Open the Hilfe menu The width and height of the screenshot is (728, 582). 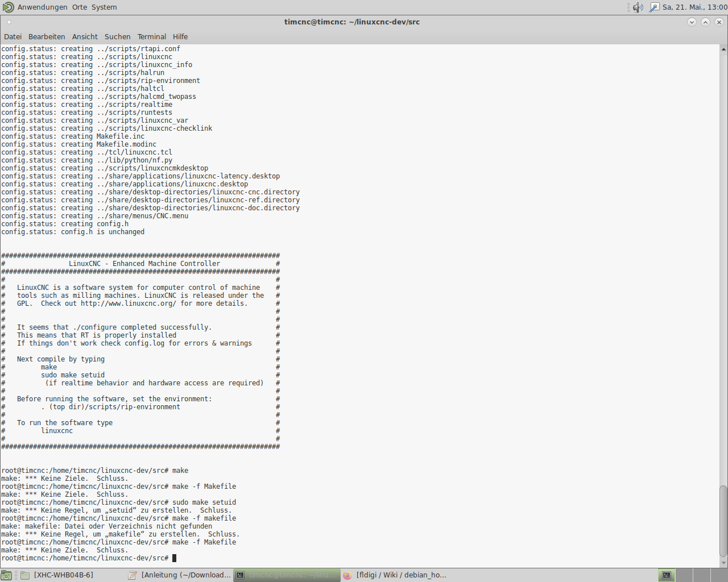[180, 36]
